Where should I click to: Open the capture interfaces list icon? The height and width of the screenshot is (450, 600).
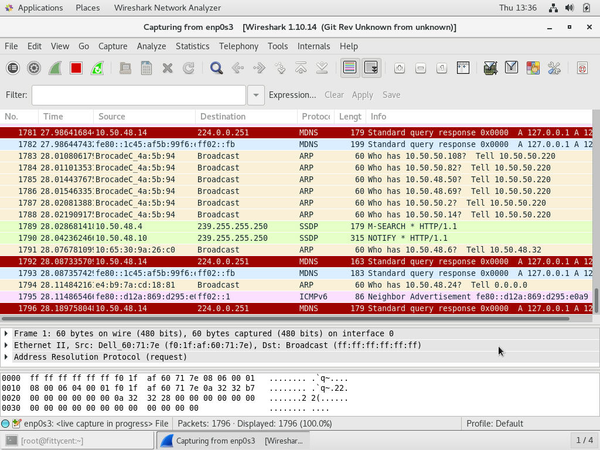[x=13, y=68]
